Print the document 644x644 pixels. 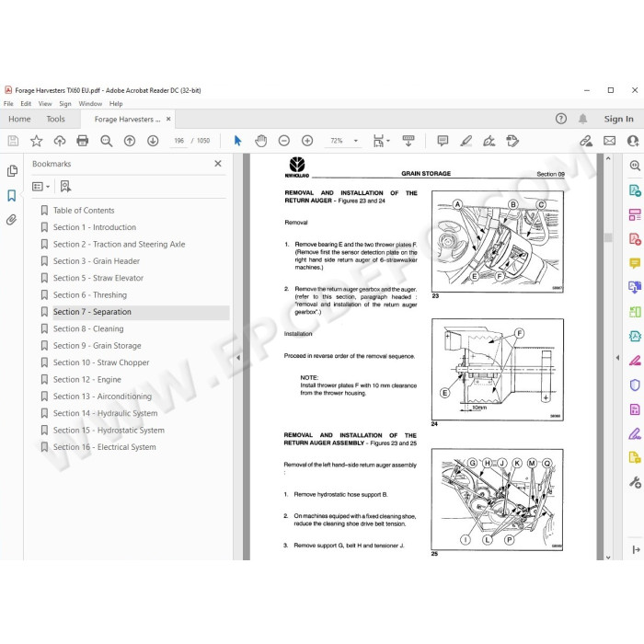(83, 141)
